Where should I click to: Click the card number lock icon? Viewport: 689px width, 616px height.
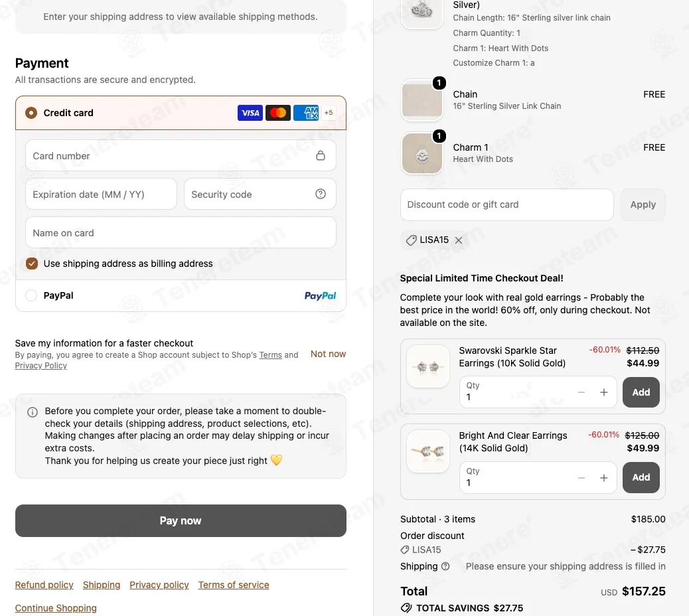321,155
